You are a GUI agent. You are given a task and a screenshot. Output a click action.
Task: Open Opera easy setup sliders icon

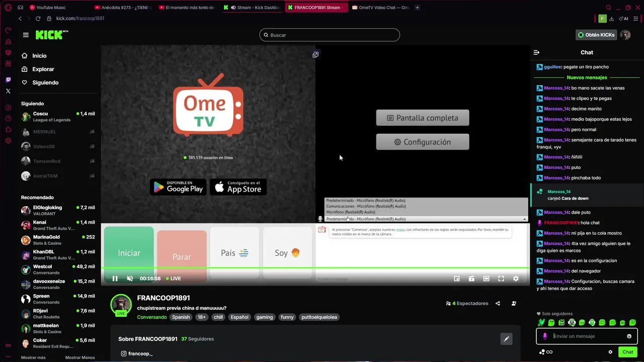coord(636,19)
